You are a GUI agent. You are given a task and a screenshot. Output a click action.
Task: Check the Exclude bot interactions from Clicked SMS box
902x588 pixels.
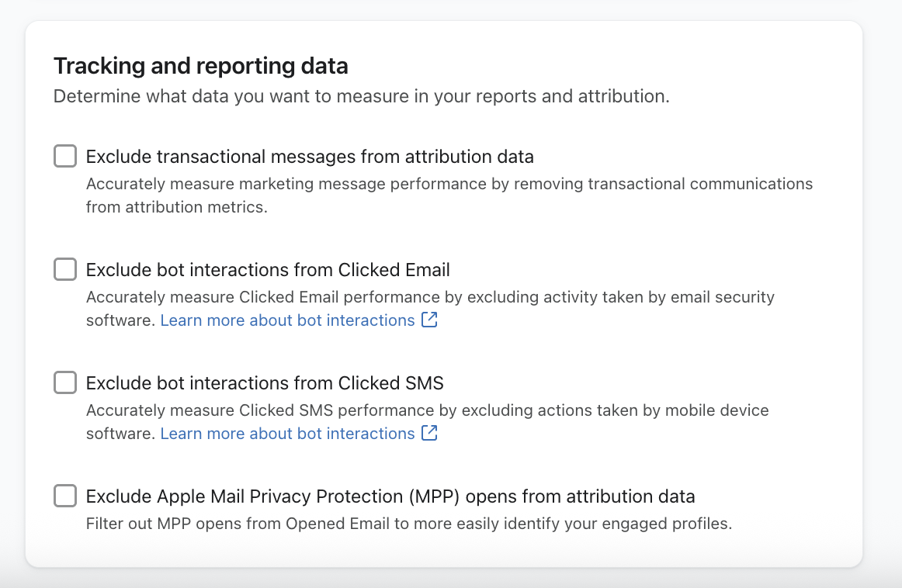pos(65,382)
